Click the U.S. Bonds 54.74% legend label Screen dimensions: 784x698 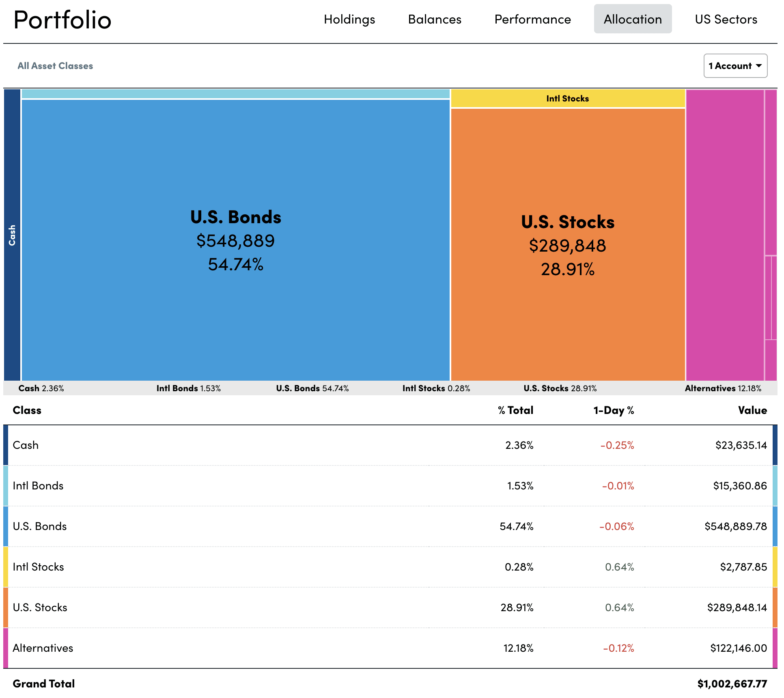(312, 388)
